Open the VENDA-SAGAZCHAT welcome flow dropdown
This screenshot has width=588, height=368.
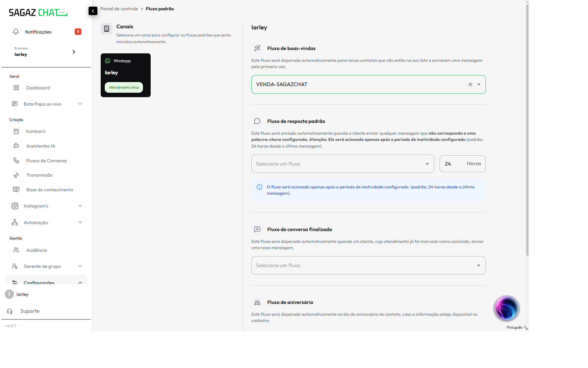click(x=479, y=84)
